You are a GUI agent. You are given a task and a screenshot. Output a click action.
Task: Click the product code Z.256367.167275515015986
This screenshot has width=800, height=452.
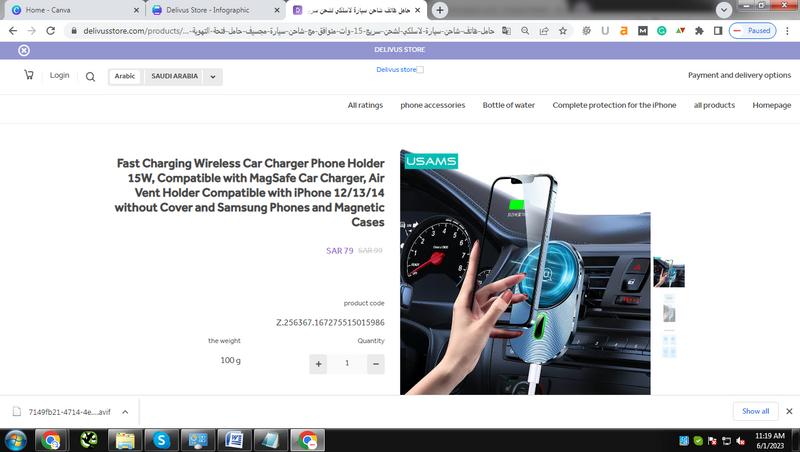click(x=330, y=322)
